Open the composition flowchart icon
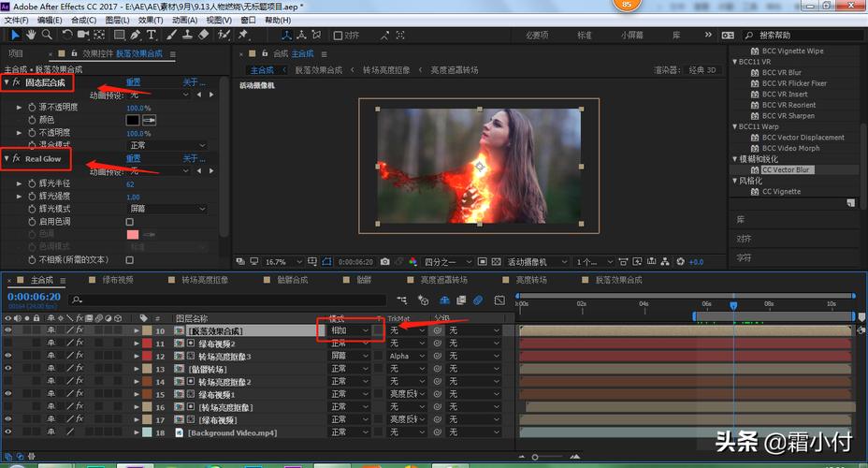 coord(665,262)
